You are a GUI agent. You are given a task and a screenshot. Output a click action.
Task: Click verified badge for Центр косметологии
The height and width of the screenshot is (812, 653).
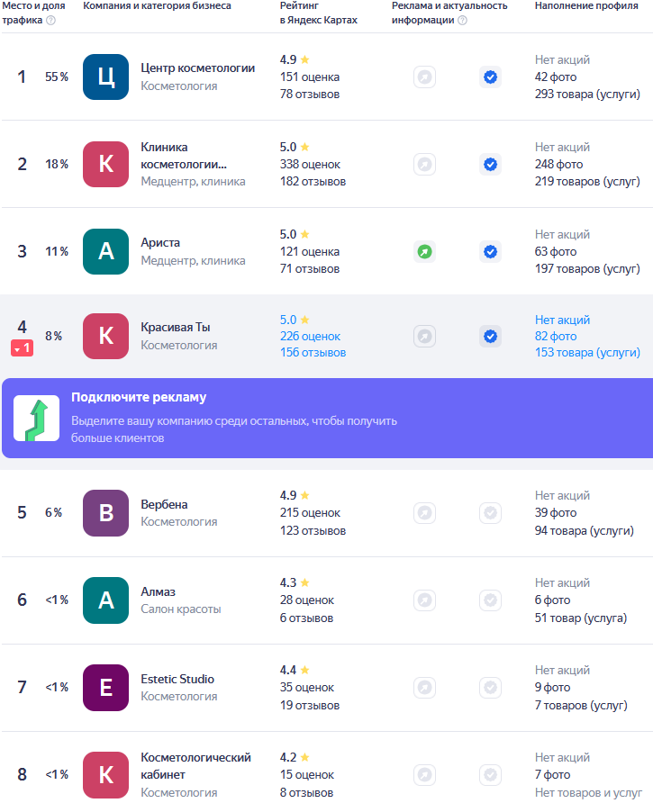490,77
